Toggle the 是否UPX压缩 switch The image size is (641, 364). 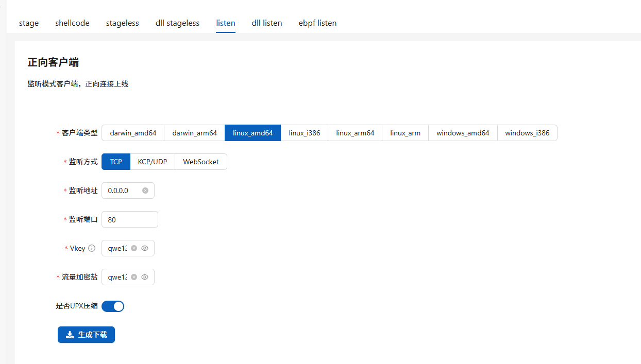coord(113,306)
